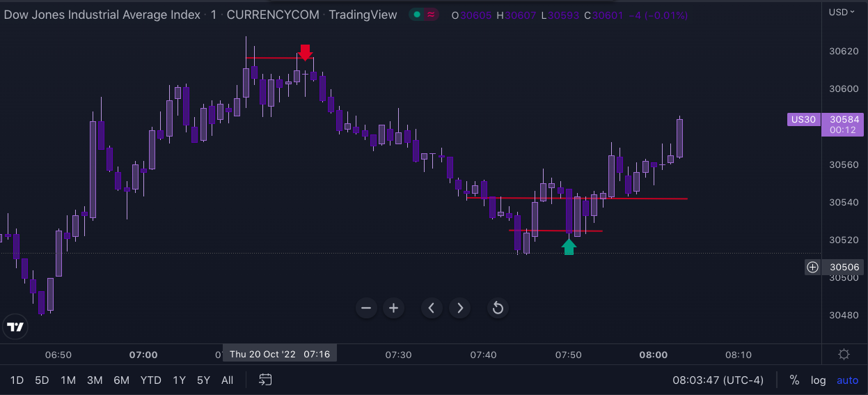Select the 5D time range
This screenshot has width=868, height=395.
coord(42,380)
